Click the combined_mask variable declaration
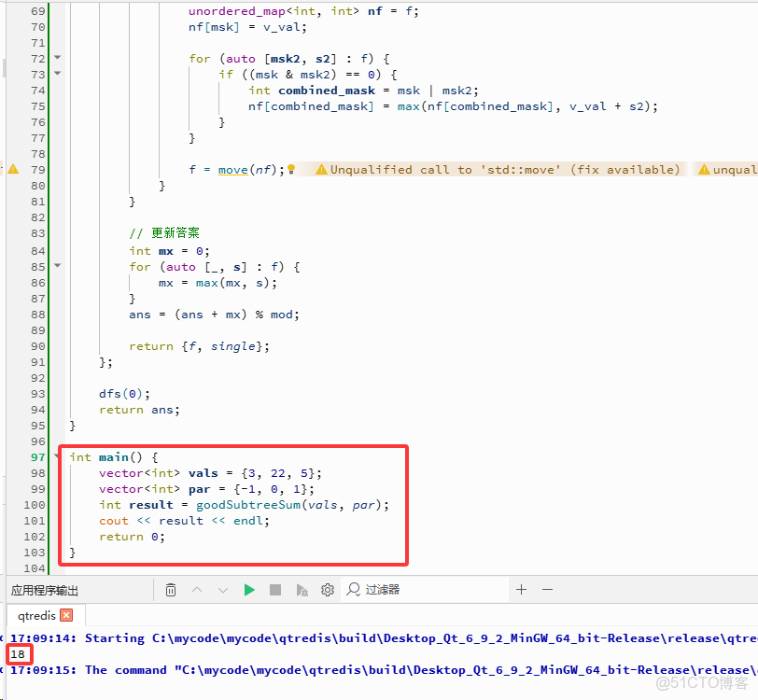The height and width of the screenshot is (700, 758). tap(327, 91)
